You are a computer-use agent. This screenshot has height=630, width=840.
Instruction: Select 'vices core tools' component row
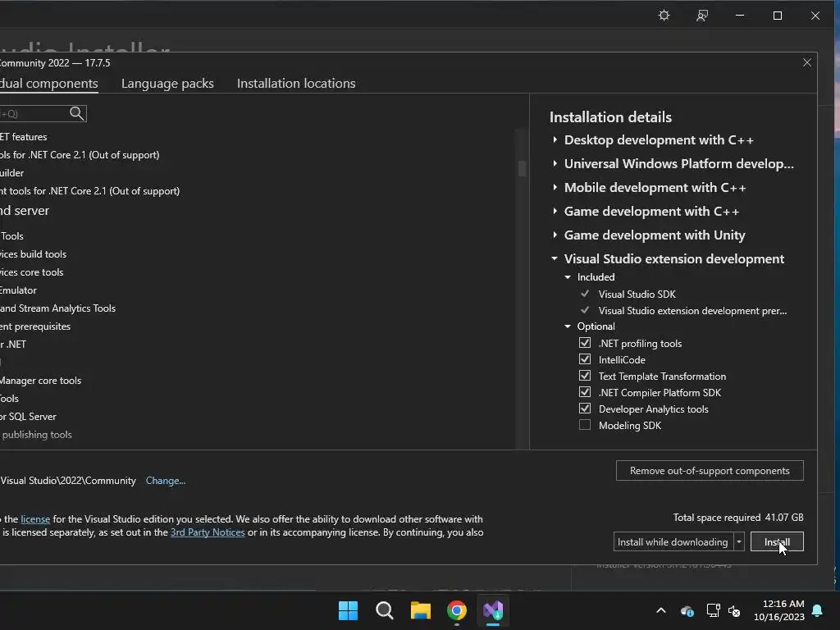coord(32,272)
